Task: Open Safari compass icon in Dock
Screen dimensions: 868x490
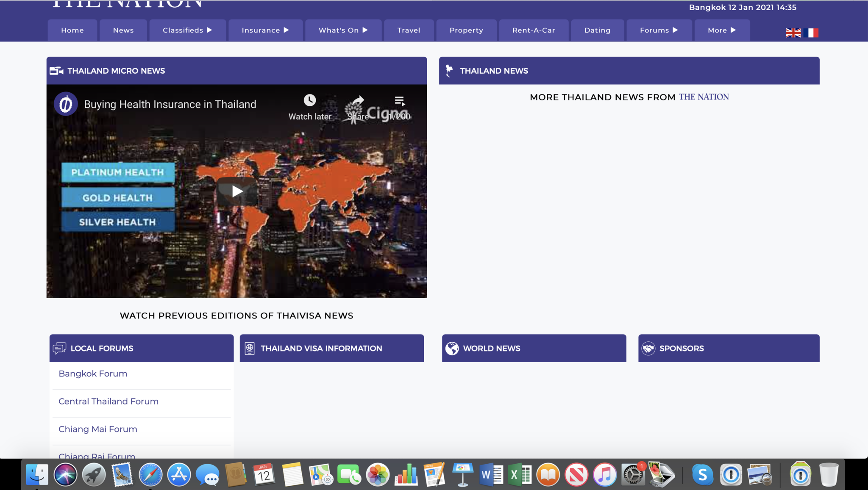Action: [x=150, y=474]
